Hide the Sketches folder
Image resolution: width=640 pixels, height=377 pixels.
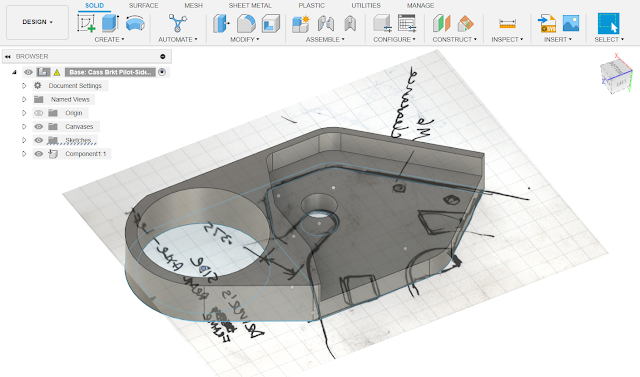click(x=39, y=140)
